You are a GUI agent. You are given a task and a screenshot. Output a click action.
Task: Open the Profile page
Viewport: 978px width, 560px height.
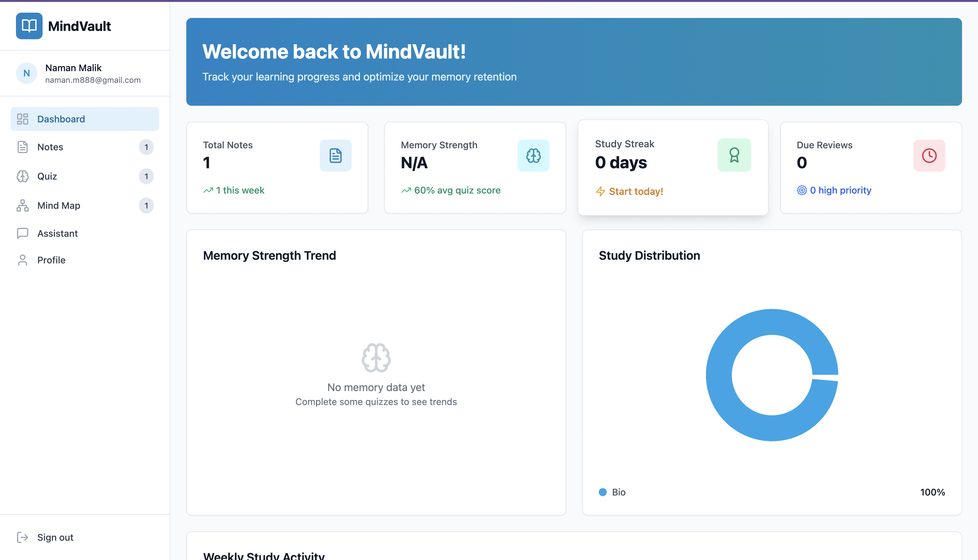(51, 260)
